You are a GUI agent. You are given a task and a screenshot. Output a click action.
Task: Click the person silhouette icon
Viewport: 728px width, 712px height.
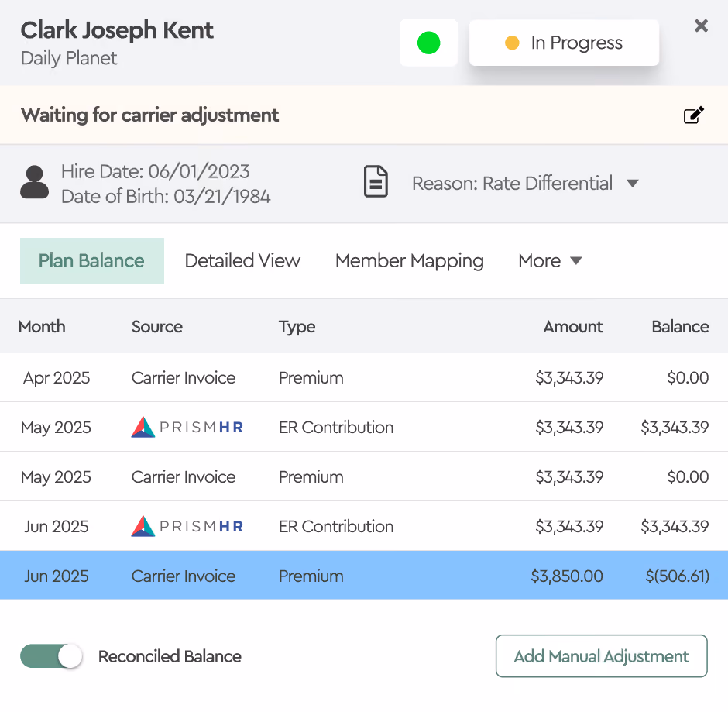click(34, 182)
